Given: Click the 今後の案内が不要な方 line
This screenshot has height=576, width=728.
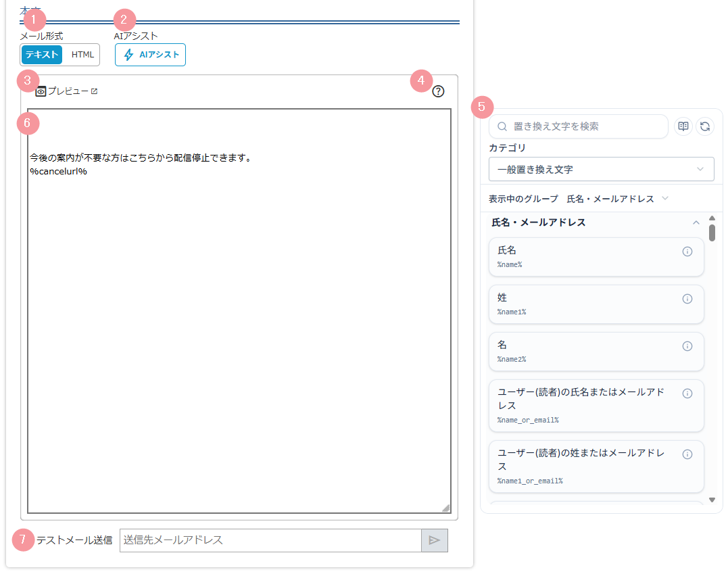Looking at the screenshot, I should click(x=141, y=158).
